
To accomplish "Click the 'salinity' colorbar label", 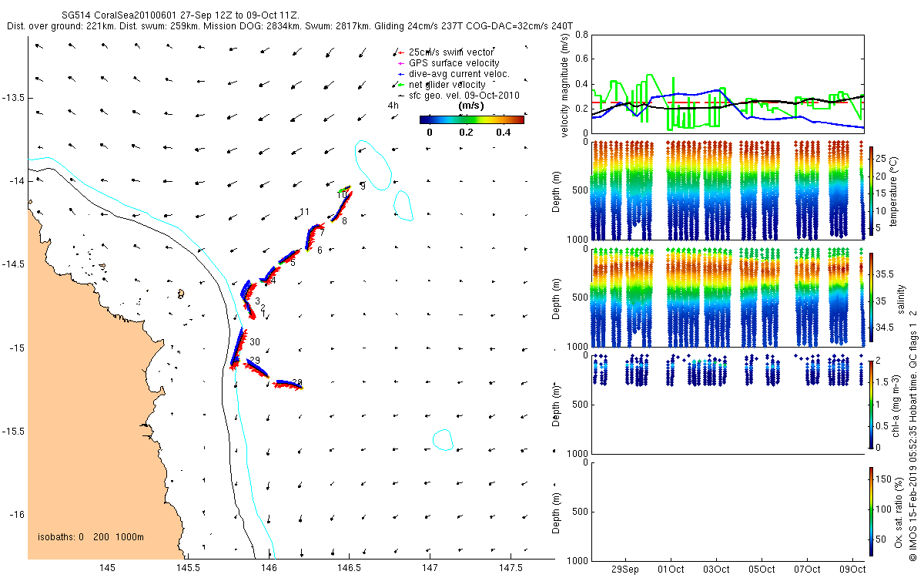I will (x=901, y=299).
